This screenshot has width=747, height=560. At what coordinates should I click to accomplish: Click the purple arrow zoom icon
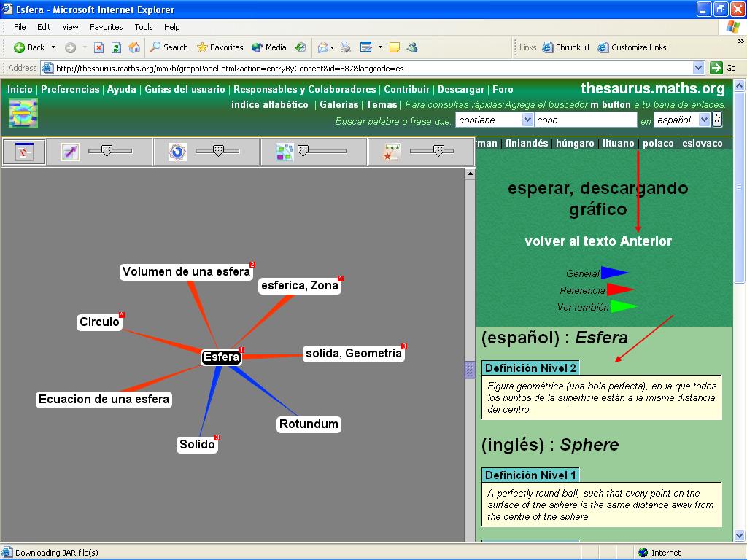(x=70, y=152)
